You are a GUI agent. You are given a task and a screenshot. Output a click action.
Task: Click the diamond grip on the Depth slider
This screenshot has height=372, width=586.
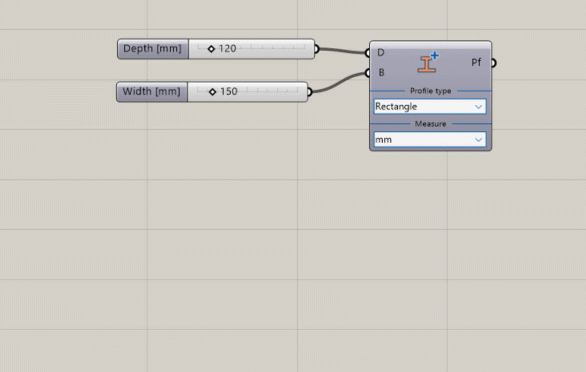211,49
